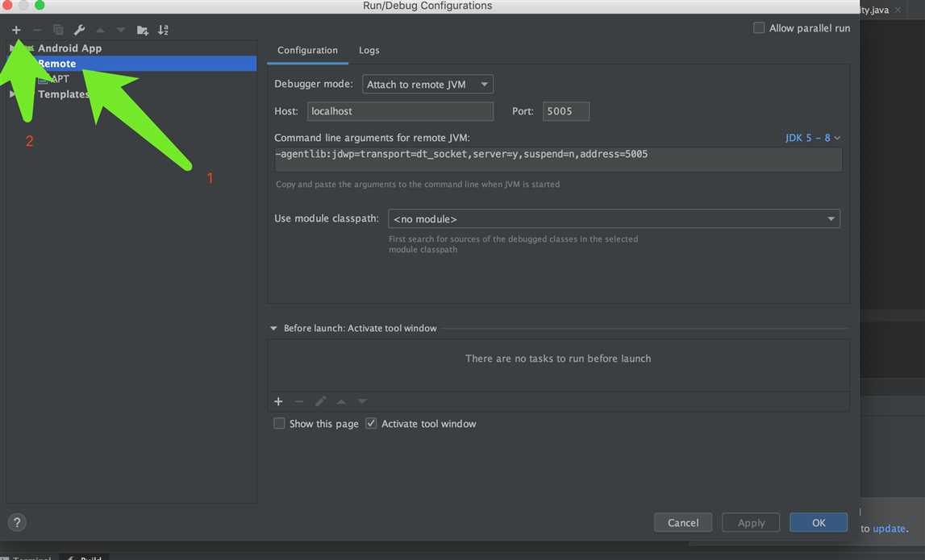
Task: Click the Cancel button
Action: coord(683,522)
